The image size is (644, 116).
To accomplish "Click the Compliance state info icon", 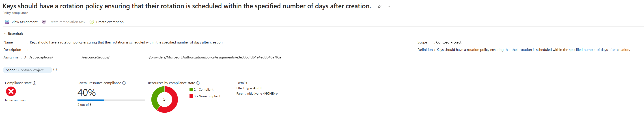I will pyautogui.click(x=34, y=83).
